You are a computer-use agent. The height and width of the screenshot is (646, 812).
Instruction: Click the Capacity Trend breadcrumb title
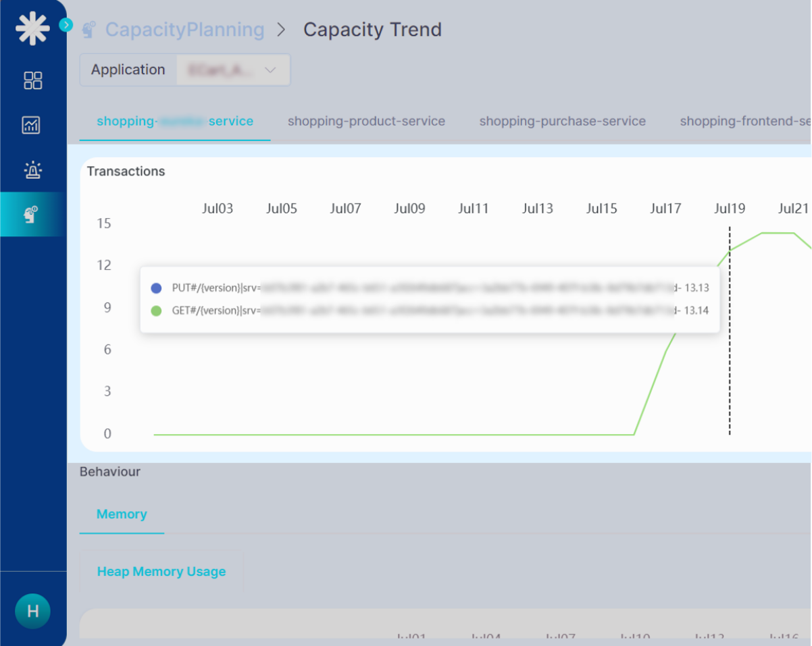point(372,30)
